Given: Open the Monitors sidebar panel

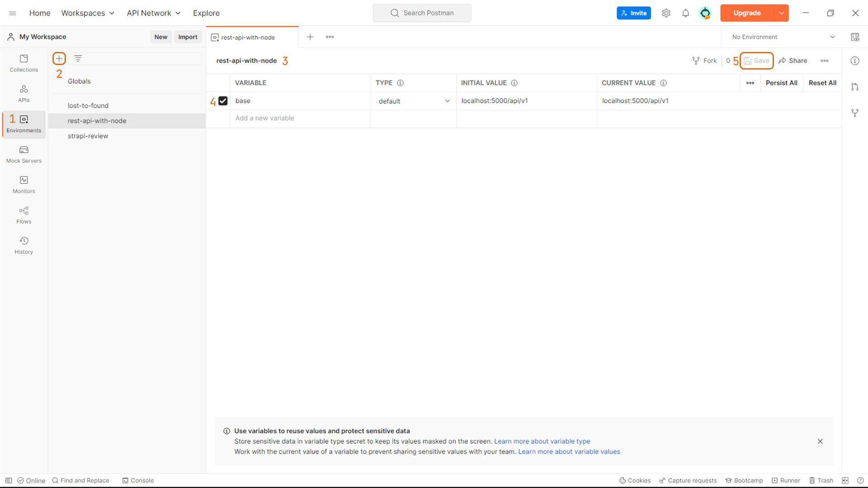Looking at the screenshot, I should click(x=24, y=185).
